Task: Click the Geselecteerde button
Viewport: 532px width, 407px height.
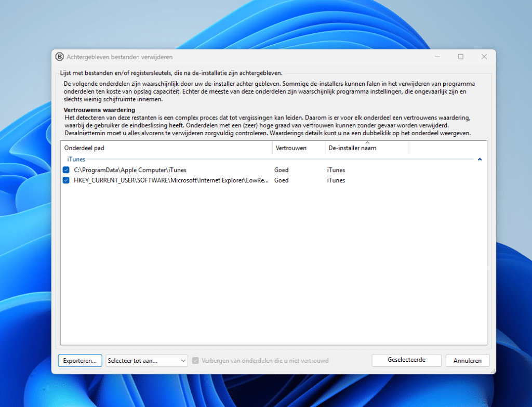Action: click(406, 360)
